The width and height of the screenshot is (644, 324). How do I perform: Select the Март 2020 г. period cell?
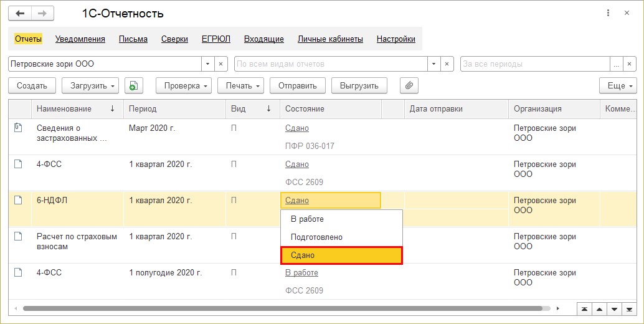pyautogui.click(x=174, y=136)
